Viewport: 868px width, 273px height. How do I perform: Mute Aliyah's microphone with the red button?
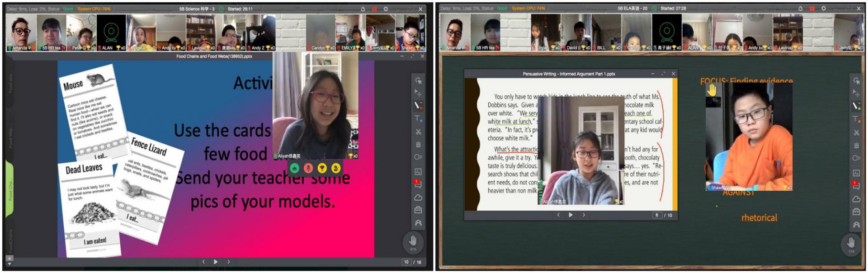pos(308,168)
